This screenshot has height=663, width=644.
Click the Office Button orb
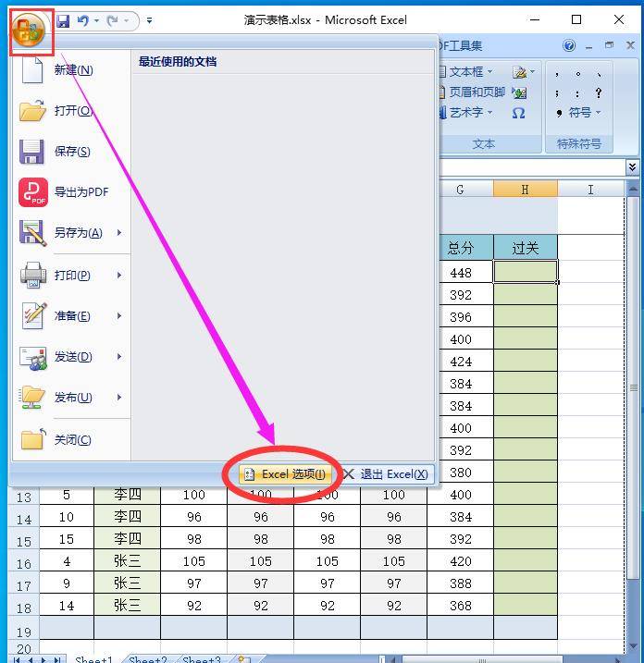coord(29,30)
